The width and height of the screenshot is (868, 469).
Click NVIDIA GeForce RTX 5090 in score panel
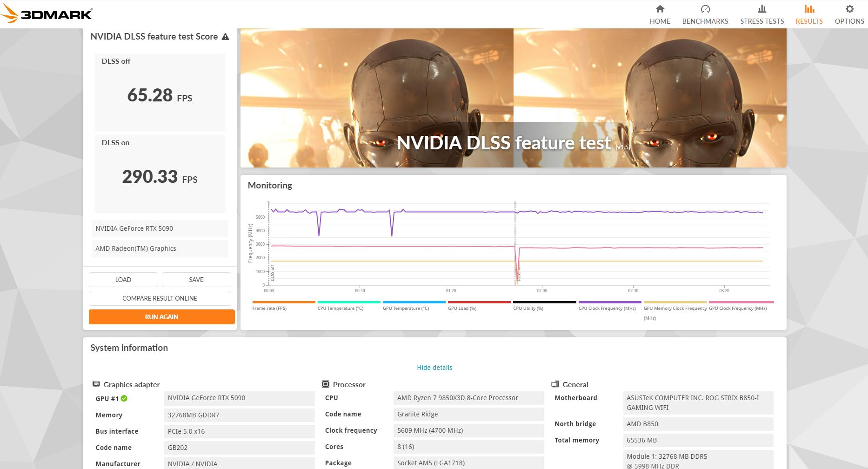160,228
